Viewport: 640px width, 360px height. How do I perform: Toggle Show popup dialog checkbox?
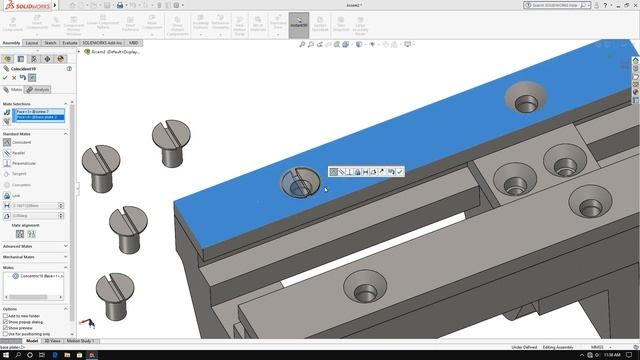coord(5,322)
